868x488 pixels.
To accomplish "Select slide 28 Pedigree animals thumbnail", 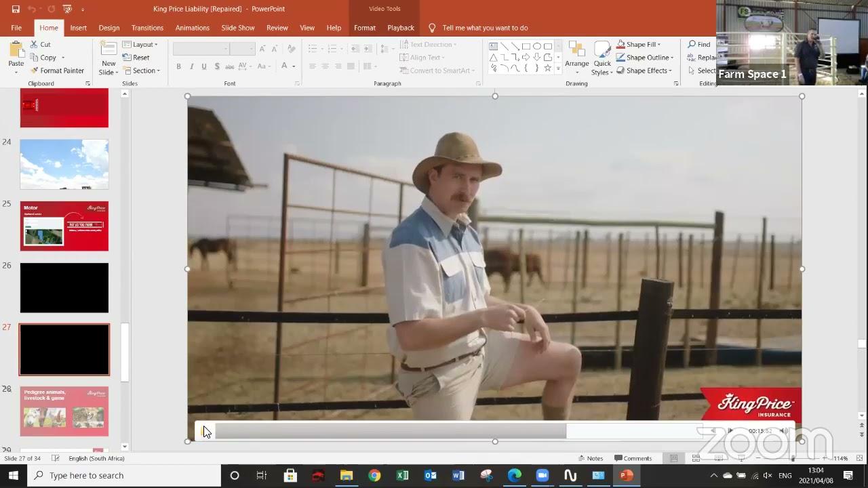I will [64, 411].
